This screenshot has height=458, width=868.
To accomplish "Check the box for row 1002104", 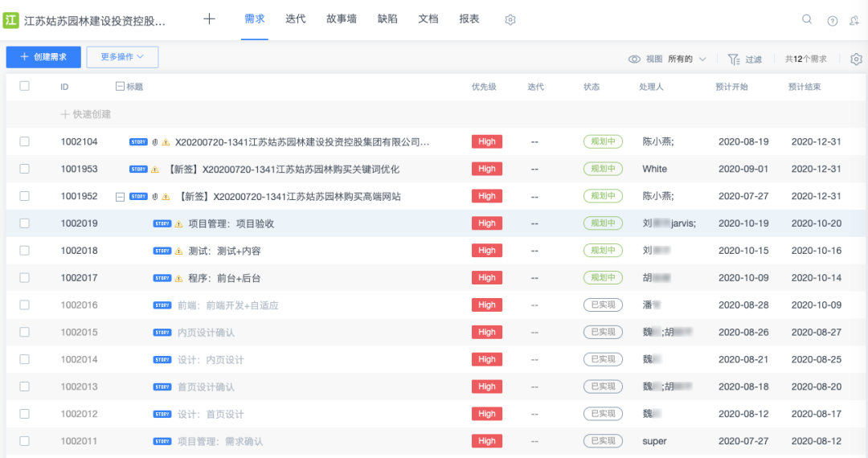I will coord(24,141).
